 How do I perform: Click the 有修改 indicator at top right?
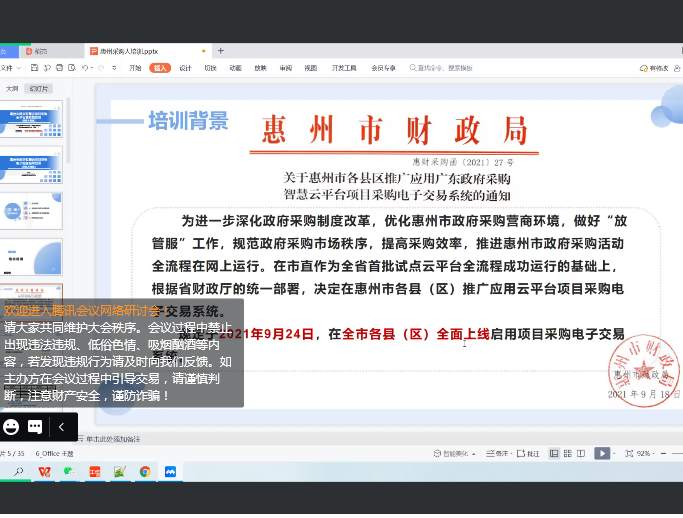pos(654,68)
